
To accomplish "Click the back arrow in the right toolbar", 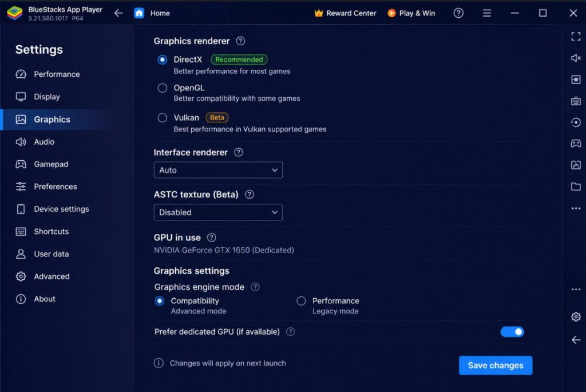I will coord(576,340).
